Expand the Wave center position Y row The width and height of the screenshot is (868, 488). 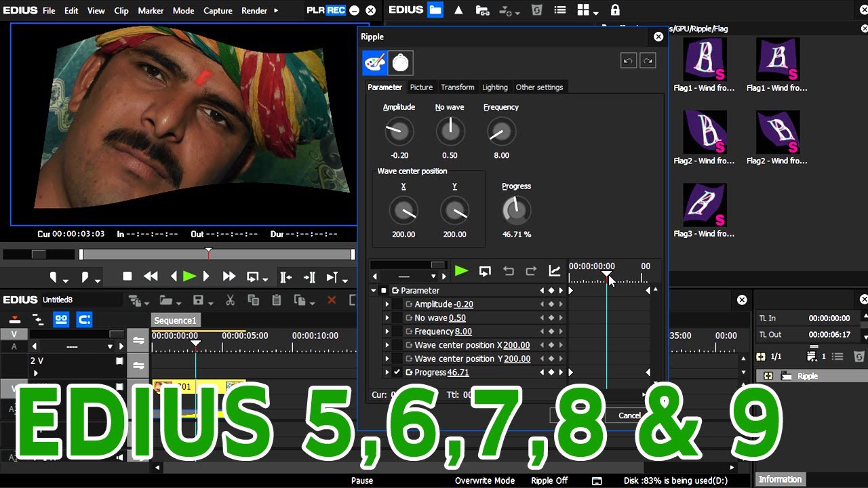pyautogui.click(x=387, y=359)
